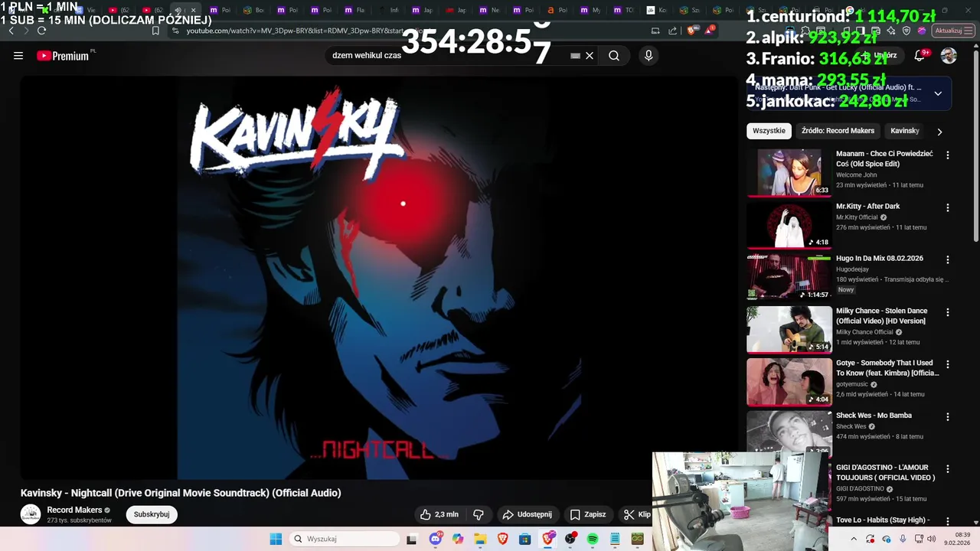Show more filter chips with the right arrow
980x551 pixels.
point(939,132)
